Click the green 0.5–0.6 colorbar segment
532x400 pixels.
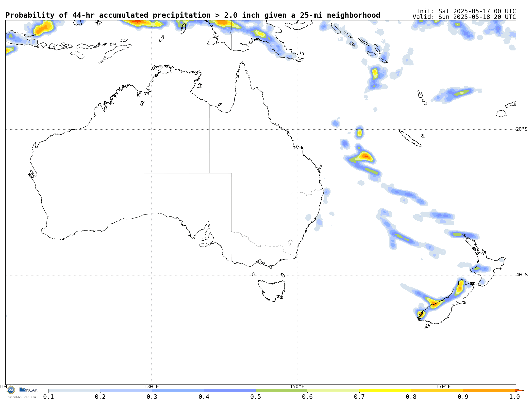click(x=282, y=390)
